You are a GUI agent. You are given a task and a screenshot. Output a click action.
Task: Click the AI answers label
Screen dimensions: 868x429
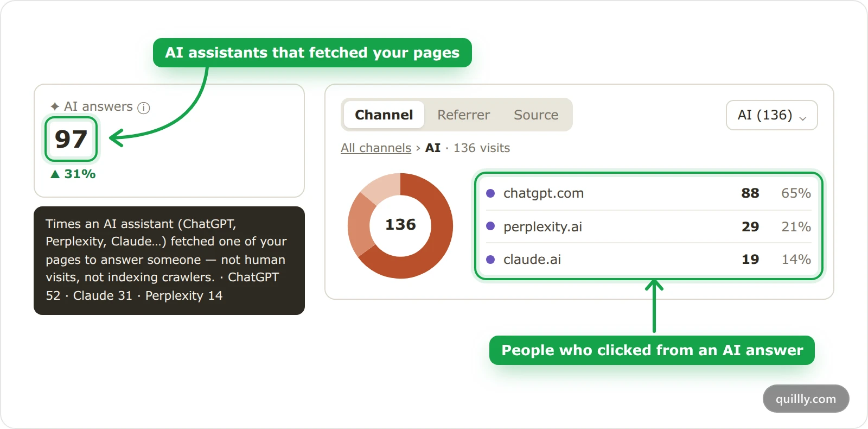[x=98, y=106]
